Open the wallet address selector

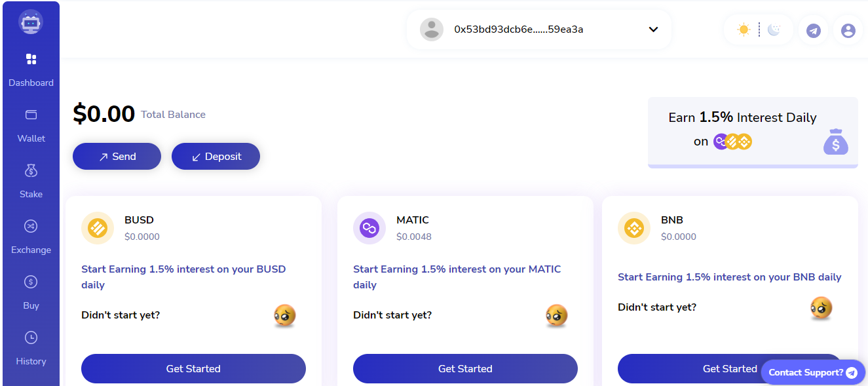click(539, 29)
